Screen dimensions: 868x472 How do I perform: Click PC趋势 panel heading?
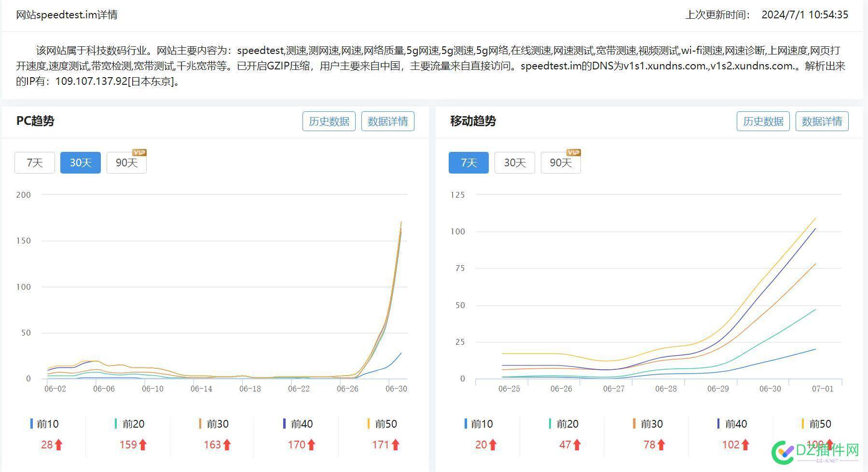click(x=35, y=121)
